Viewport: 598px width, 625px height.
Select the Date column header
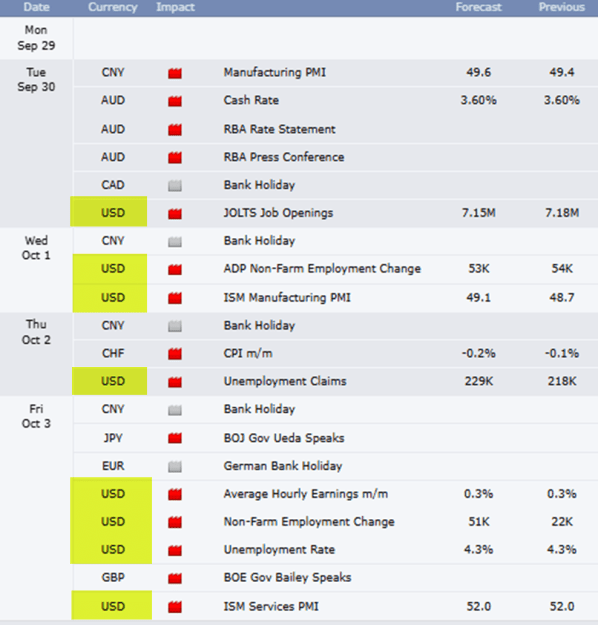click(x=36, y=7)
